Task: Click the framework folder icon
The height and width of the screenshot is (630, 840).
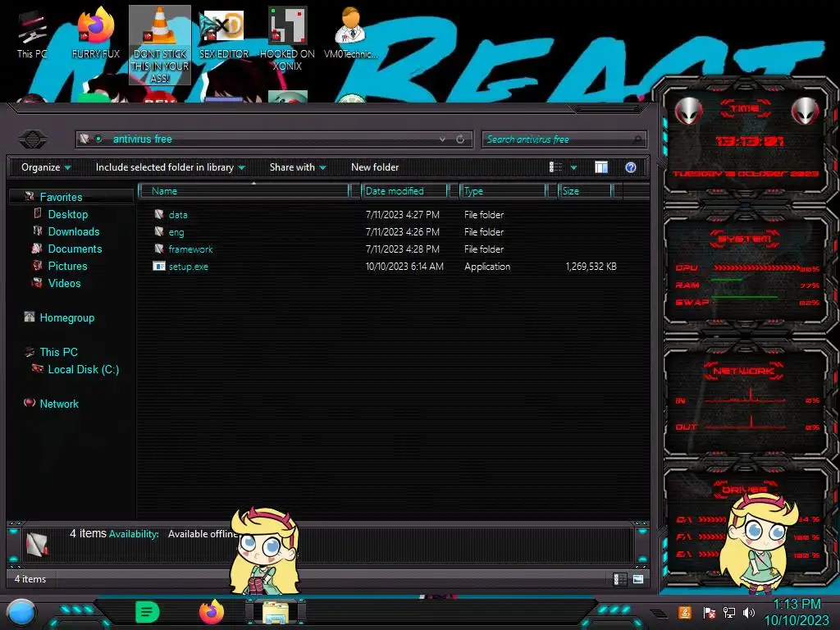Action: 159,249
